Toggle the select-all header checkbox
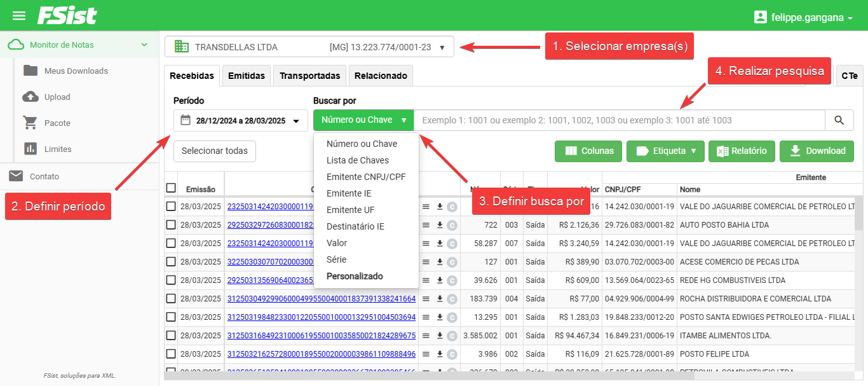Viewport: 868px width, 386px height. coord(171,188)
